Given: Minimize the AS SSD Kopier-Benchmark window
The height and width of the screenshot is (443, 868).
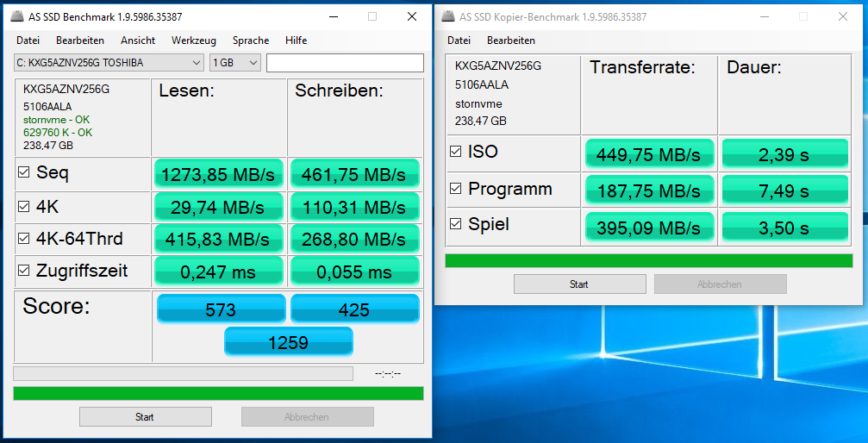Looking at the screenshot, I should point(764,17).
